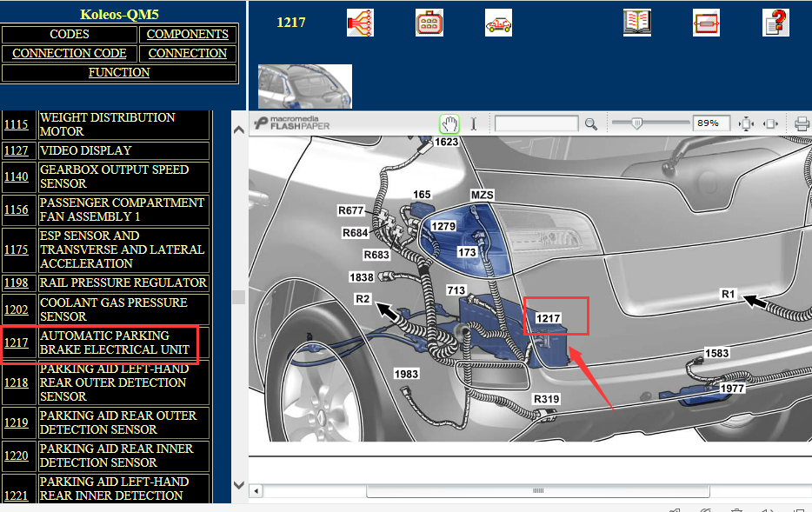The width and height of the screenshot is (812, 512).
Task: Open component code 1127 link
Action: (16, 150)
